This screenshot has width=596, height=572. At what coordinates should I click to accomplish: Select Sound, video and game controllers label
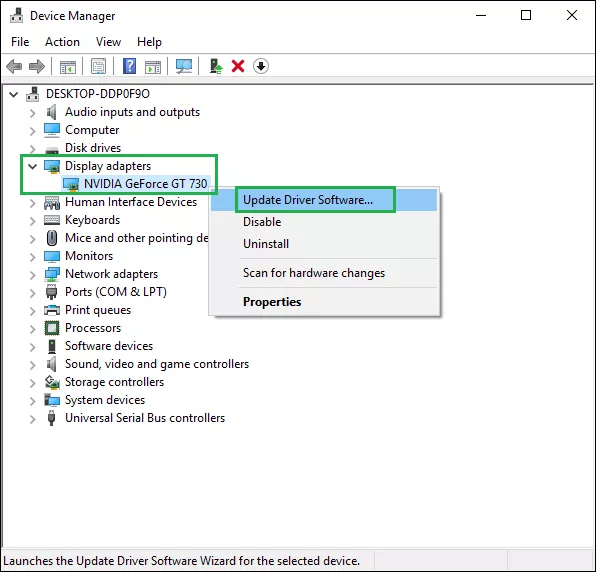157,364
